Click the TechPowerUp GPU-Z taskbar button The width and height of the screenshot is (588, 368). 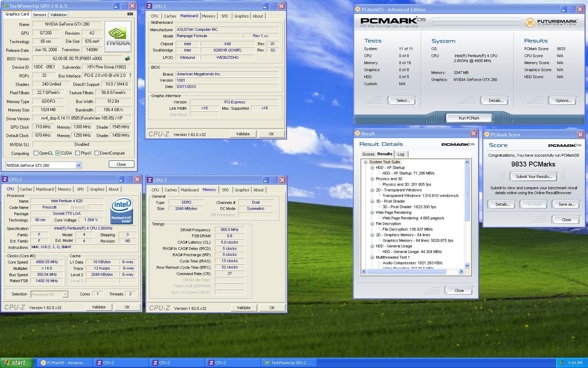[x=288, y=363]
